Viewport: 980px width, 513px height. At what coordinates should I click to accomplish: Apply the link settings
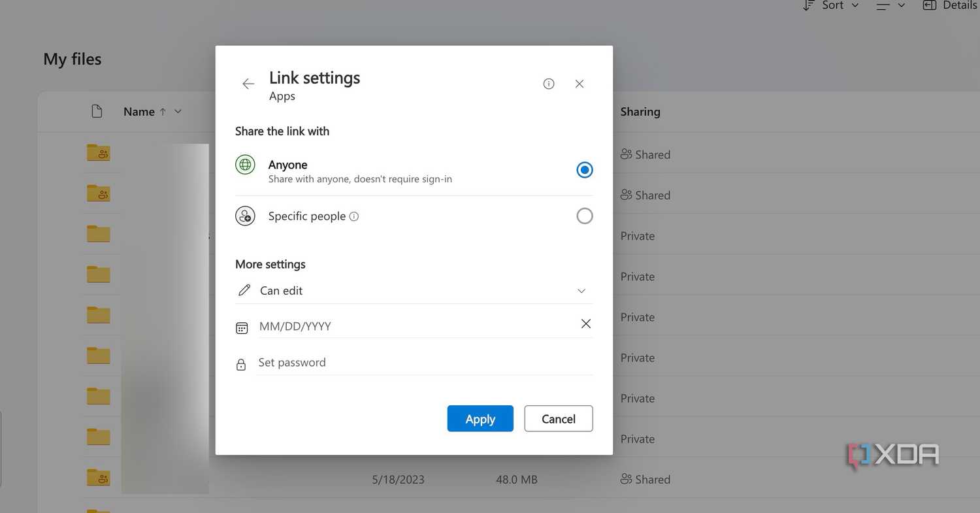pos(480,419)
